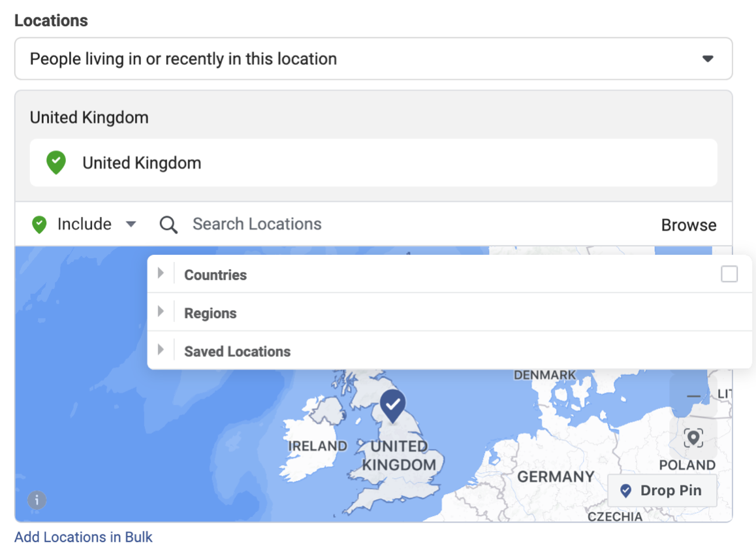Screen dimensions: 756x554
Task: Click the green pin icon beside United Kingdom
Action: 56,163
